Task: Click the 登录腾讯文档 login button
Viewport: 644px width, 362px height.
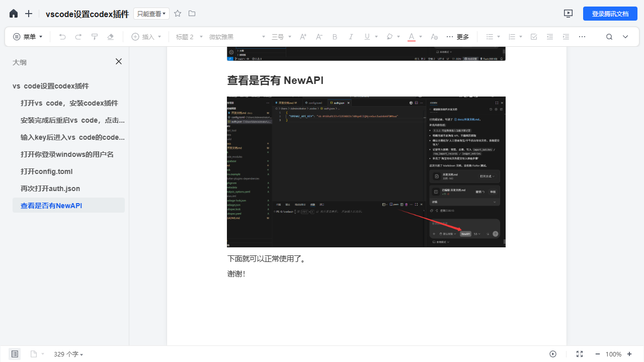Action: tap(610, 14)
